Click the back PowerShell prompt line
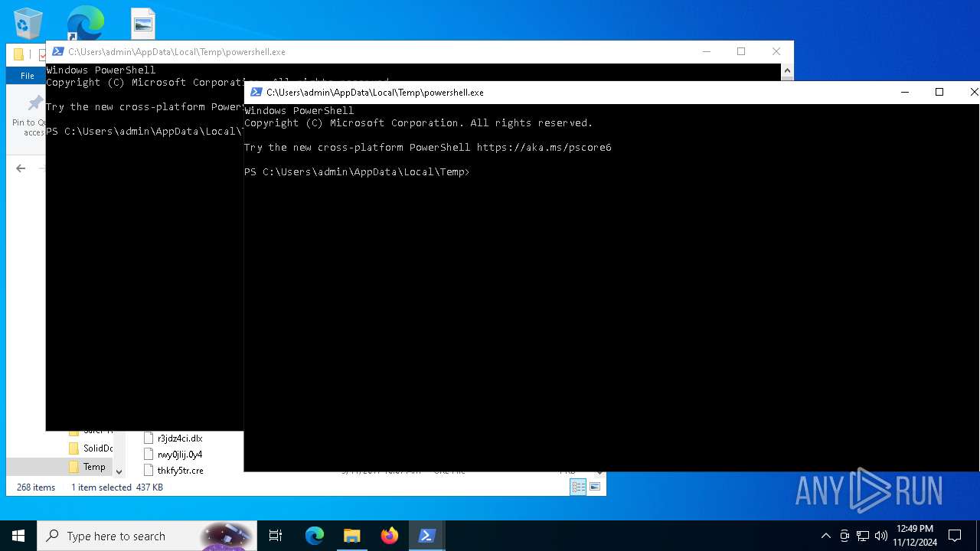Screen dimensions: 980x551 pyautogui.click(x=144, y=132)
